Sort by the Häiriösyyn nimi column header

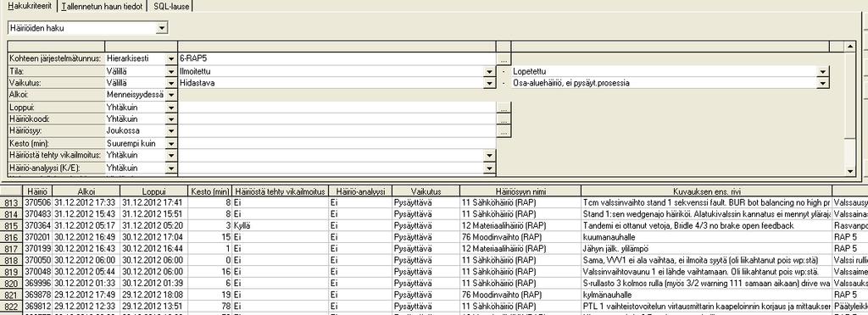tap(520, 191)
